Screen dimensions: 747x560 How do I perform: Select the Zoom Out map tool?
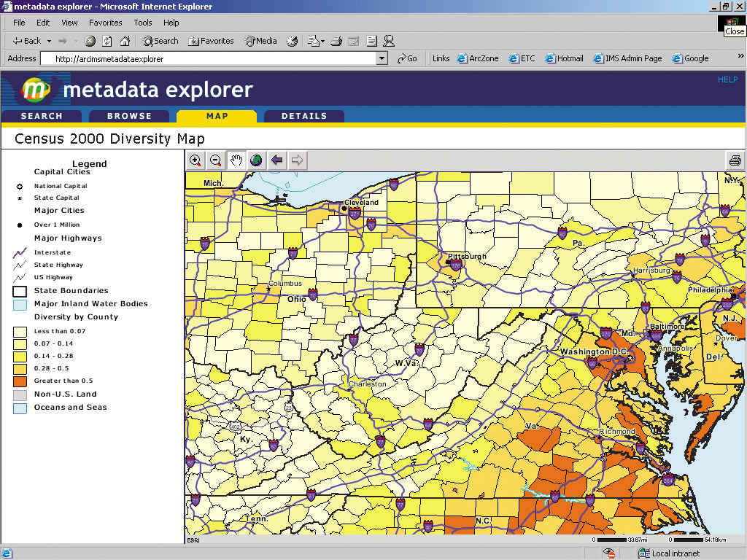click(x=215, y=160)
